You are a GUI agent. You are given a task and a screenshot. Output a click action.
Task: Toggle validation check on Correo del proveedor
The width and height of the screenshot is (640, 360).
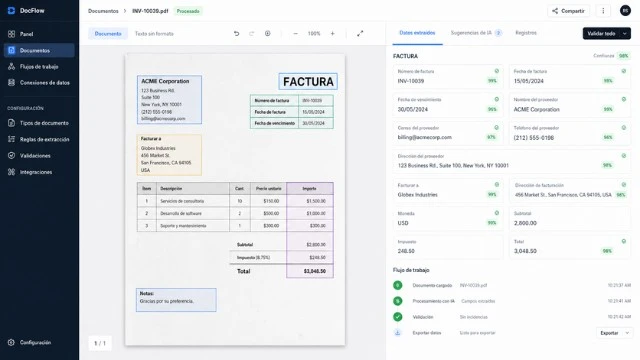point(497,128)
